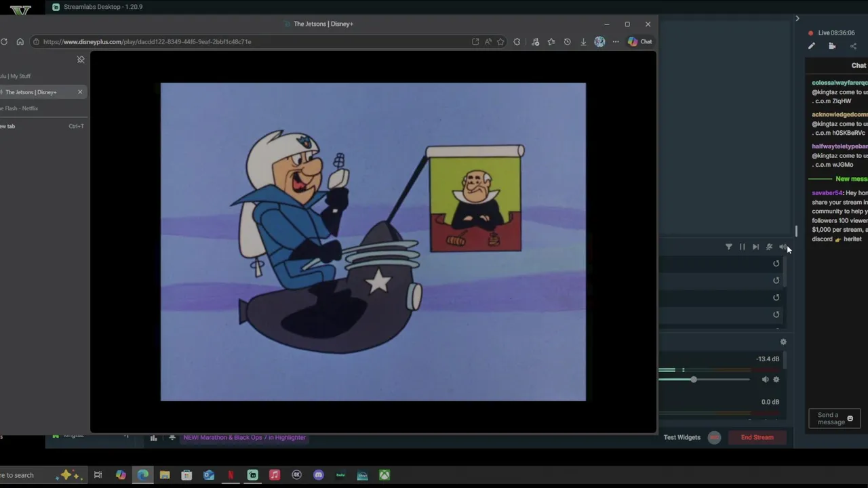
Task: Click the event volume speaker icon
Action: [783, 247]
